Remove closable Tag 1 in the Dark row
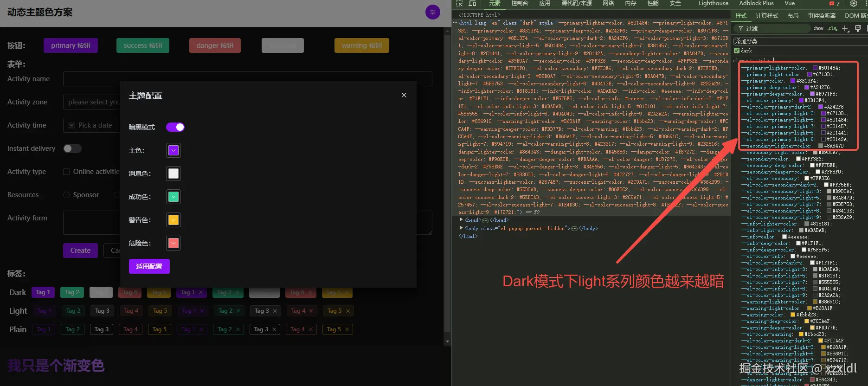This screenshot has width=868, height=386. [201, 292]
